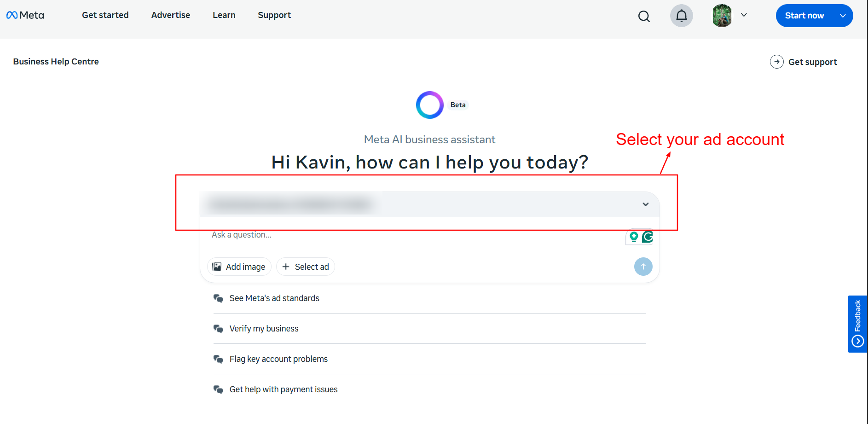Click the Add image button
This screenshot has width=868, height=424.
tap(239, 267)
